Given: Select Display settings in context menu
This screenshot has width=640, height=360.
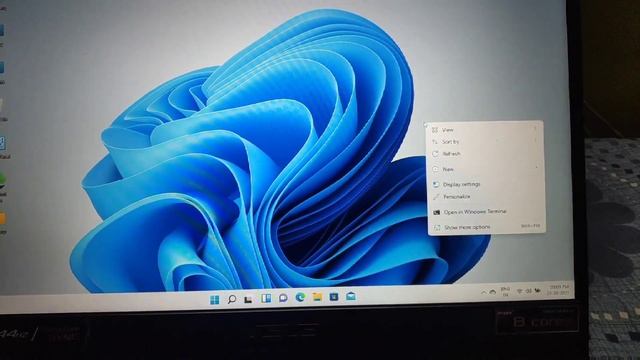Looking at the screenshot, I should pyautogui.click(x=487, y=184).
